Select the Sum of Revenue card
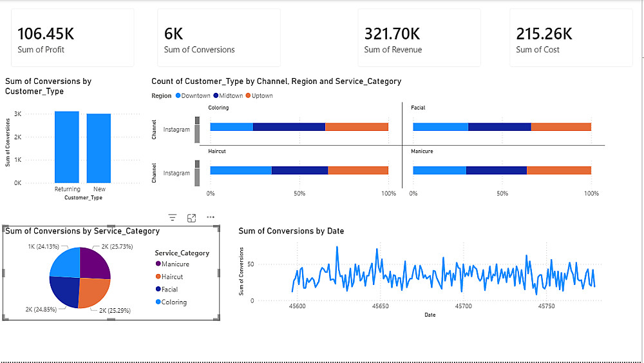Screen dimensions: 644x363 419,38
